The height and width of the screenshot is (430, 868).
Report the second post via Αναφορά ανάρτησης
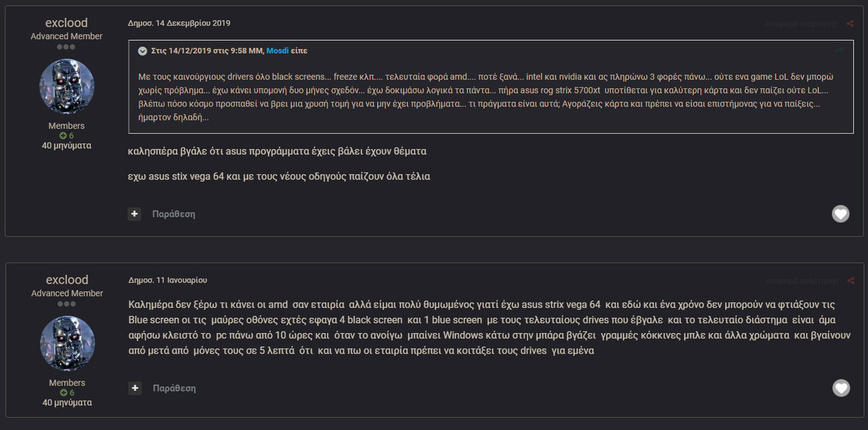[x=802, y=281]
